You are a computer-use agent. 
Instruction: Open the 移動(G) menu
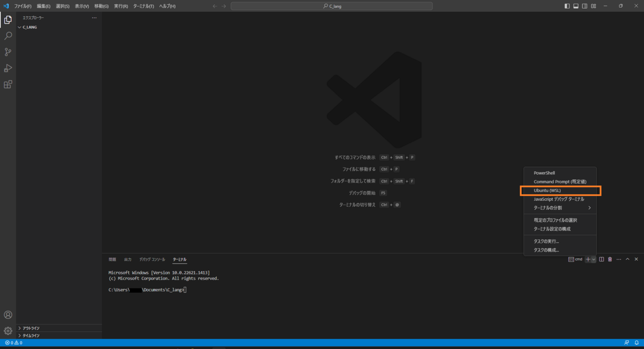click(x=101, y=6)
